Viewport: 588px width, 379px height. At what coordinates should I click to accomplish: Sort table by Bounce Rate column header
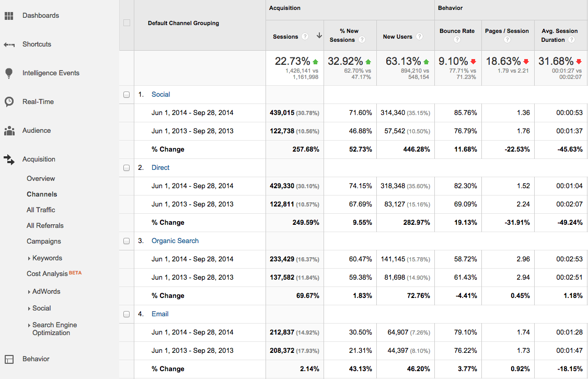pos(457,31)
